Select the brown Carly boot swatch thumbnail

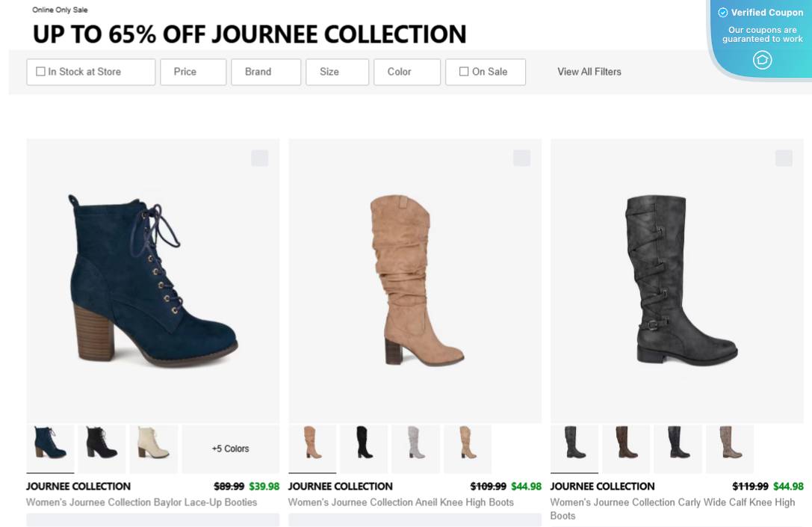pyautogui.click(x=626, y=449)
